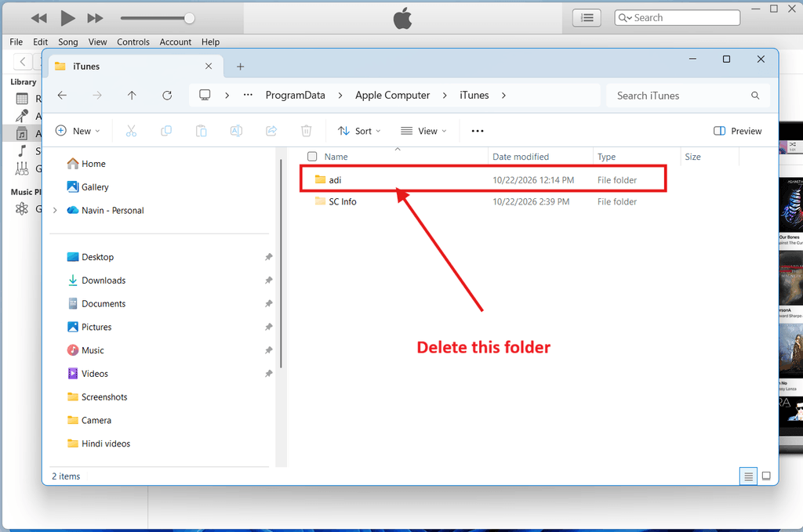
Task: Open the iTunes Controls menu
Action: pos(133,42)
